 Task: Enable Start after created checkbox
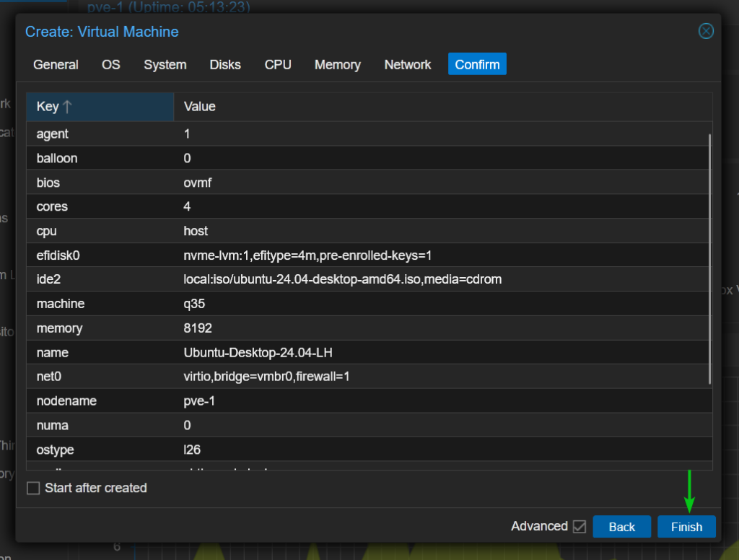[33, 488]
